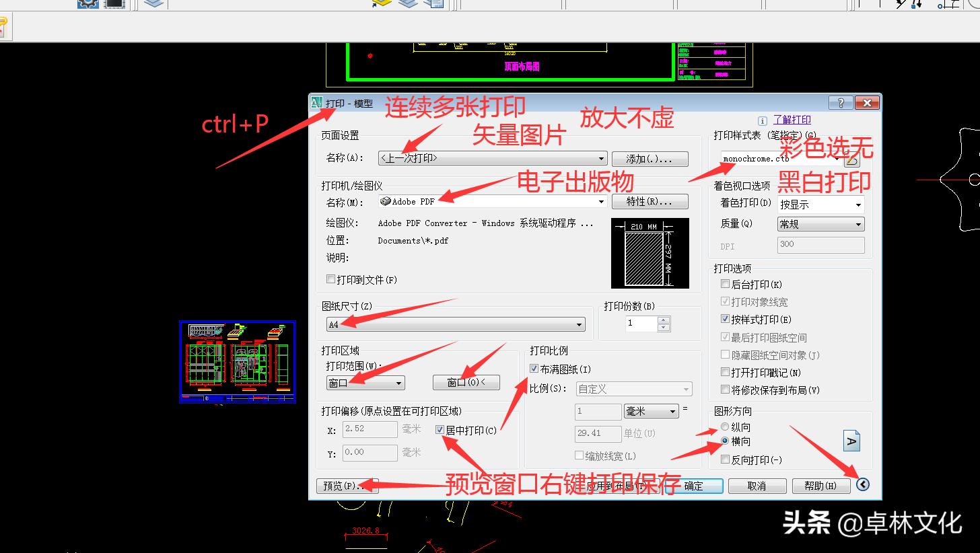This screenshot has height=553, width=980.
Task: Select the 纵向 orientation radio button
Action: pyautogui.click(x=725, y=427)
